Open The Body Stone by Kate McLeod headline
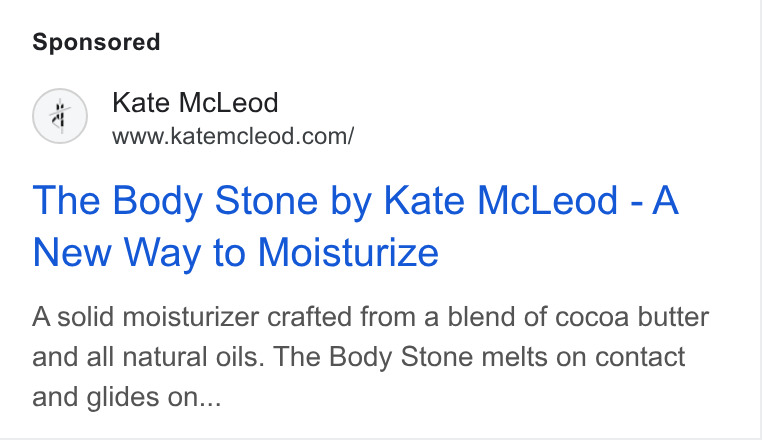Image resolution: width=762 pixels, height=440 pixels. point(355,226)
